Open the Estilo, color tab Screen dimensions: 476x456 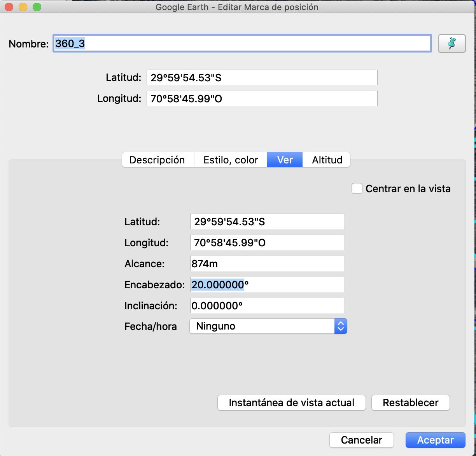pos(231,160)
